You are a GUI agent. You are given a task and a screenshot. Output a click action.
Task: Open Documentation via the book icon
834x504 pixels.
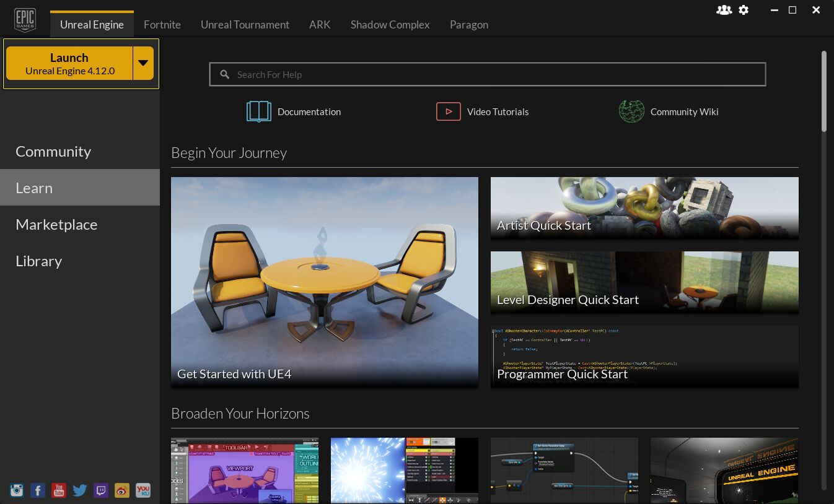[259, 111]
